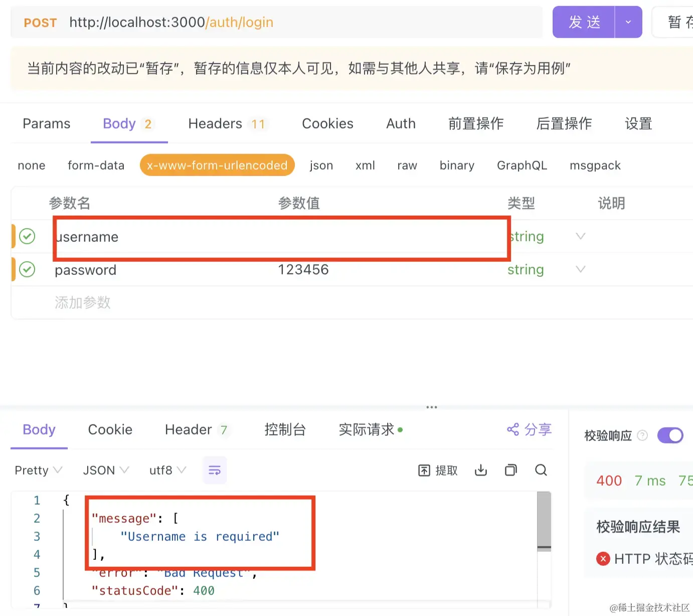Viewport: 693px width, 616px height.
Task: Open type dropdown for password row
Action: click(581, 269)
